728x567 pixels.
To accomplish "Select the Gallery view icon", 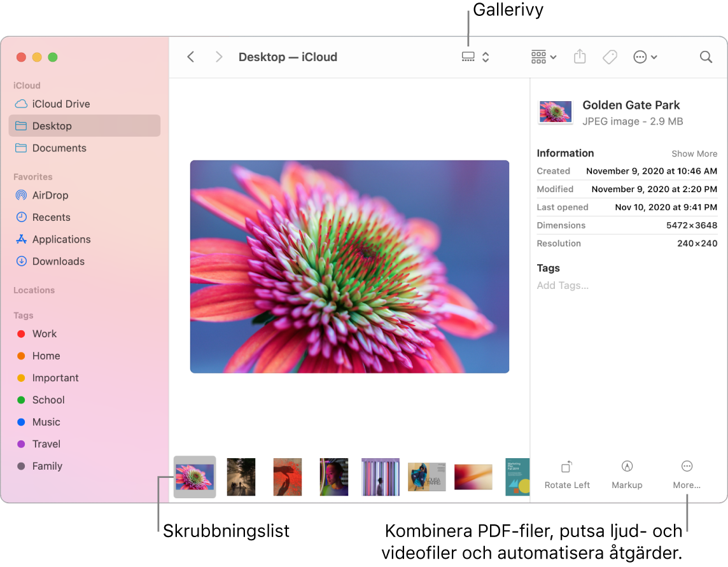I will click(x=468, y=57).
